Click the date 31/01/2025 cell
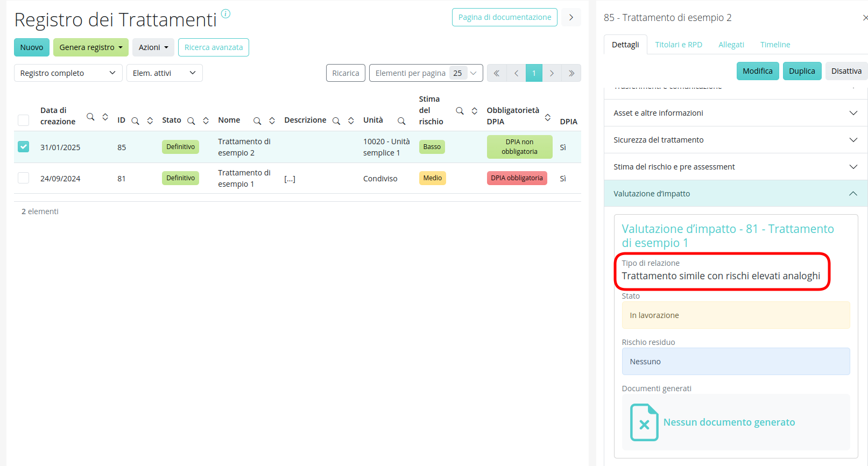868x466 pixels. [60, 147]
